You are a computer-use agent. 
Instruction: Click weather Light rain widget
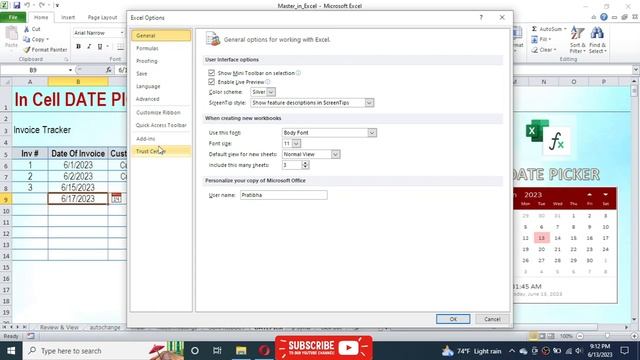[471, 351]
